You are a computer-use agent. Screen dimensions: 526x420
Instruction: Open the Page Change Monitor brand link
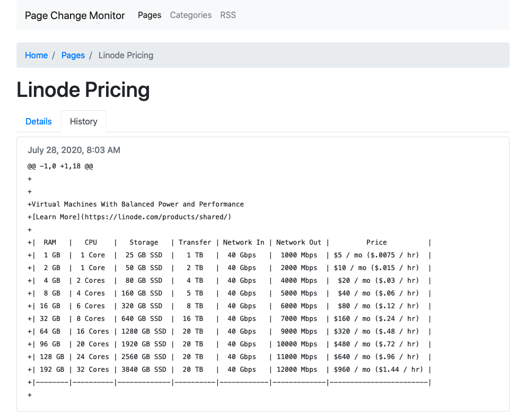[x=75, y=15]
